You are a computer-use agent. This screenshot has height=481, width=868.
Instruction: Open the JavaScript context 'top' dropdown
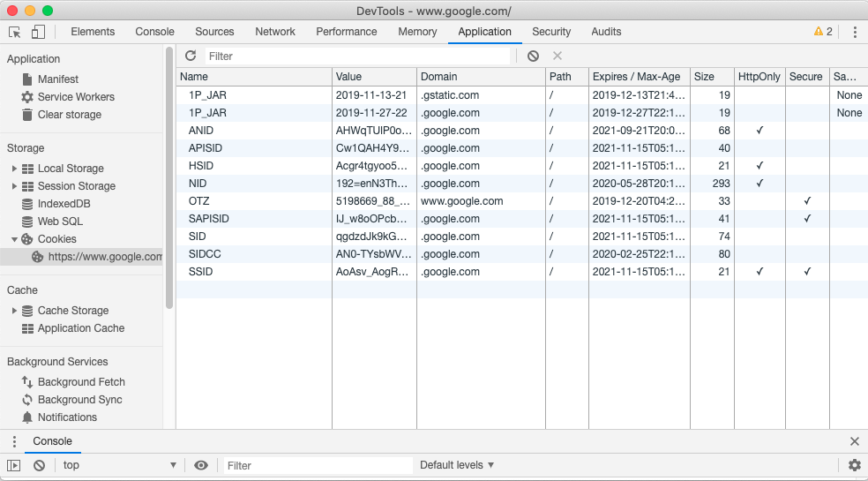(119, 465)
